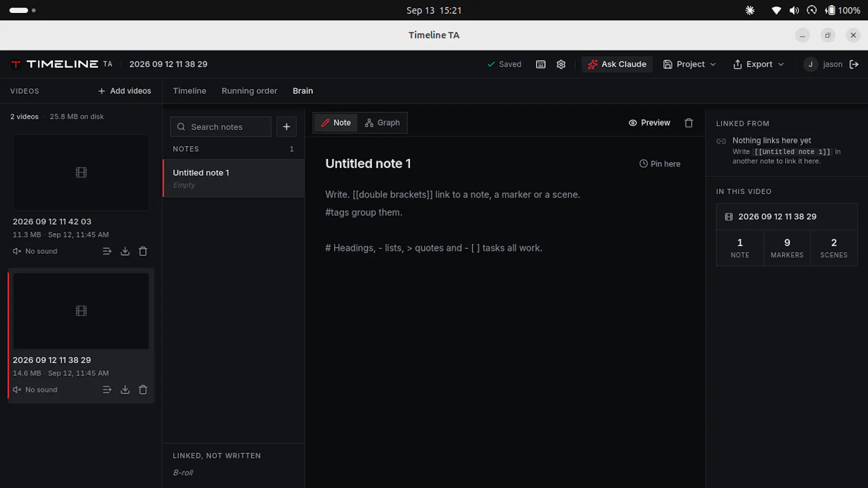Screen dimensions: 868x488
Task: Switch to Graph view
Action: (x=382, y=123)
